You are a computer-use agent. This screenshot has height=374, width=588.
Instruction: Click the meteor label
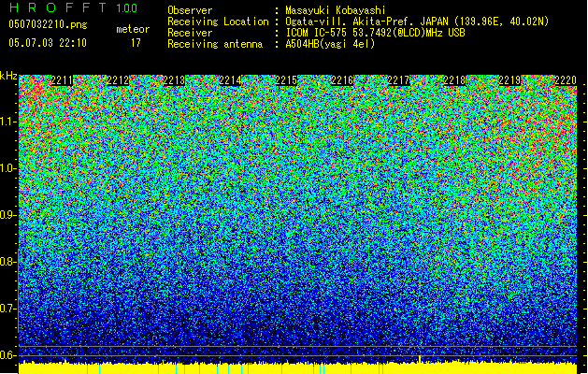(x=133, y=29)
